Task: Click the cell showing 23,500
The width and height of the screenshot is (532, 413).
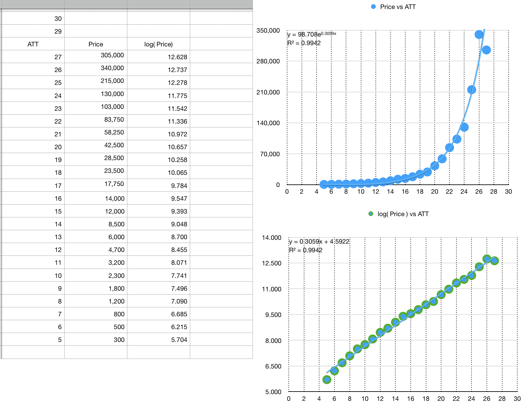Action: coord(96,172)
